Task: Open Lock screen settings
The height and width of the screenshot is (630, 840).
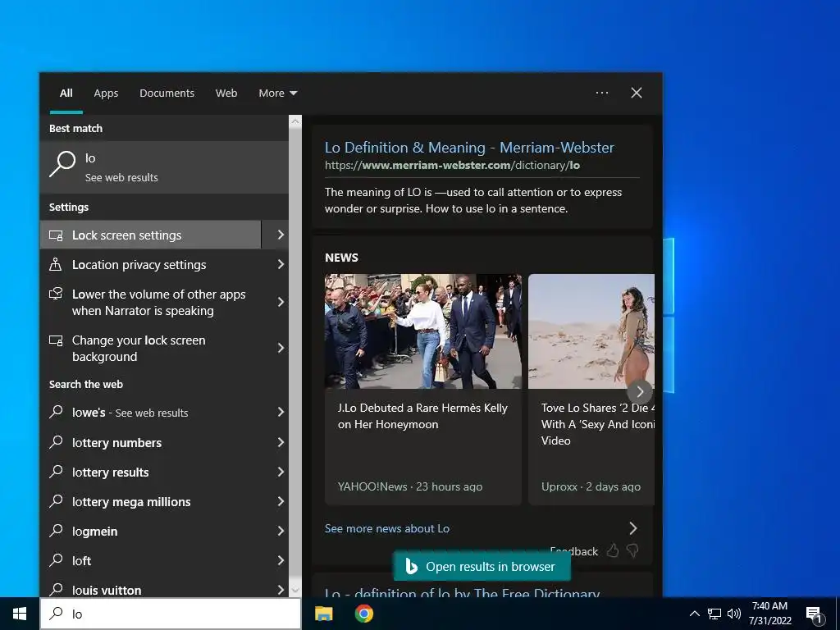Action: 151,235
